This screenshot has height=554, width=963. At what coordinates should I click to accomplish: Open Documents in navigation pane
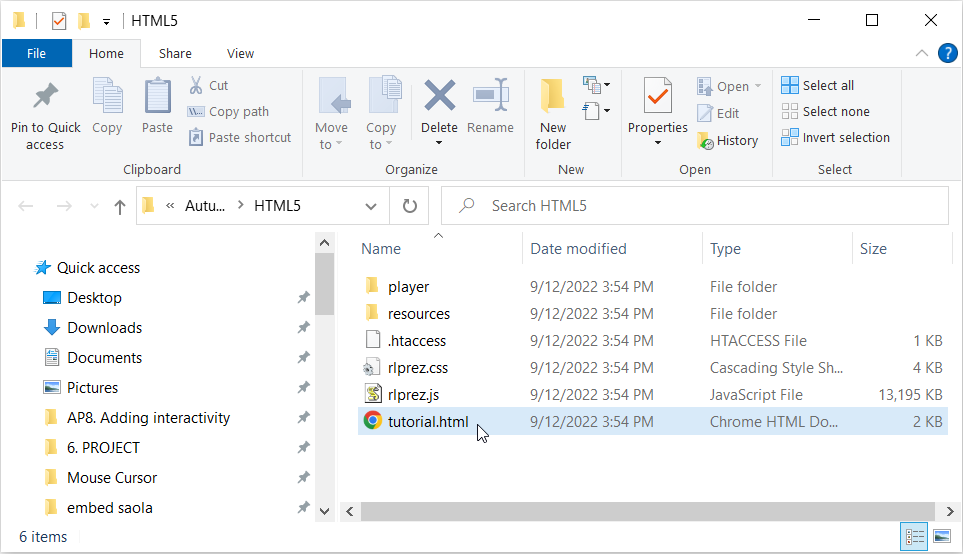point(93,358)
